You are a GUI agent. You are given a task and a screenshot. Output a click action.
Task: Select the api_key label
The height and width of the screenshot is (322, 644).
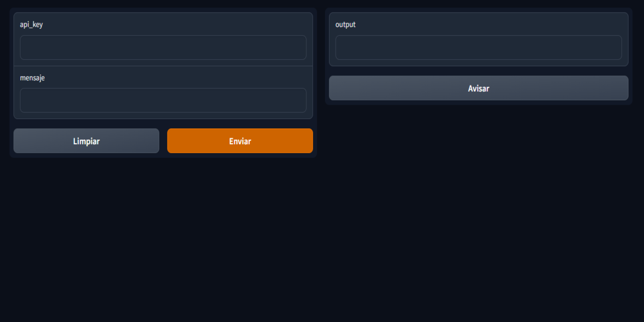click(x=31, y=24)
